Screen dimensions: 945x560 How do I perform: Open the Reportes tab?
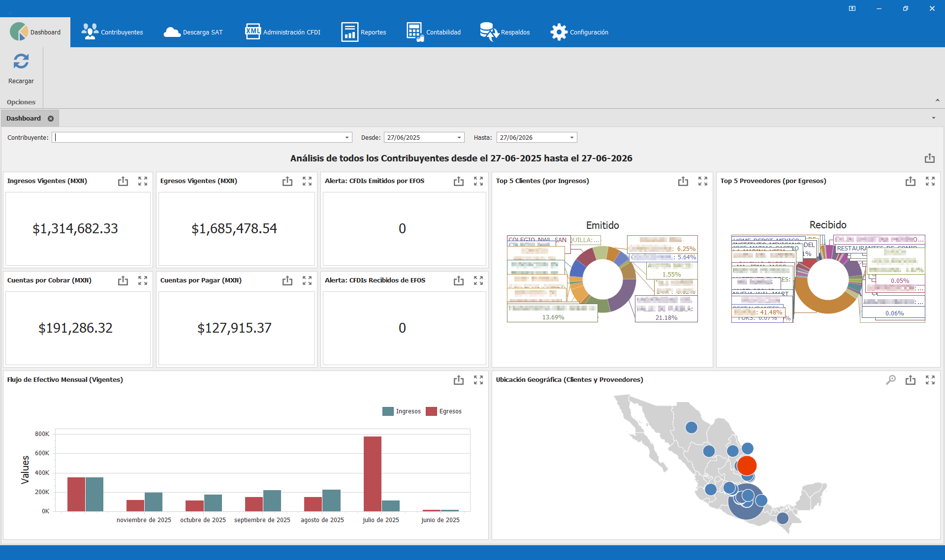tap(364, 32)
